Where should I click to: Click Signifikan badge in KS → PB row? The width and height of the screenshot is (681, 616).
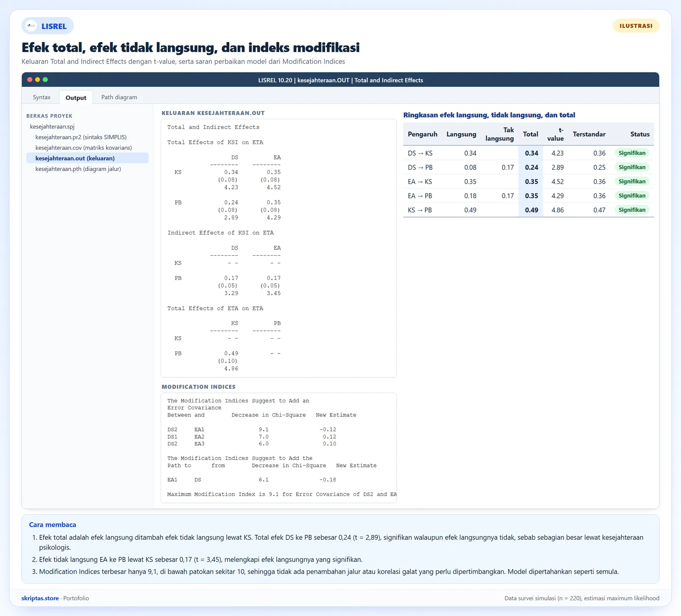click(632, 210)
